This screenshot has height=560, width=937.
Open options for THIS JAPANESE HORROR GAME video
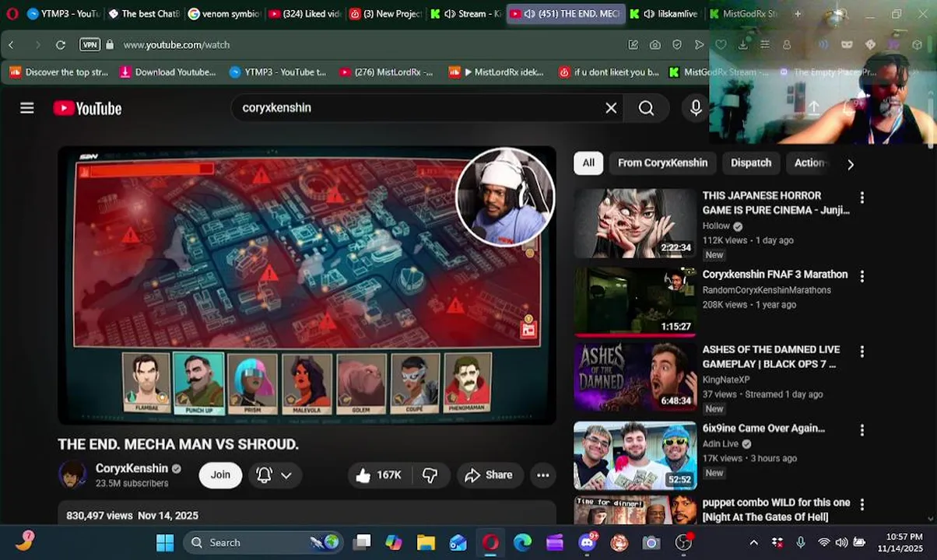coord(862,198)
